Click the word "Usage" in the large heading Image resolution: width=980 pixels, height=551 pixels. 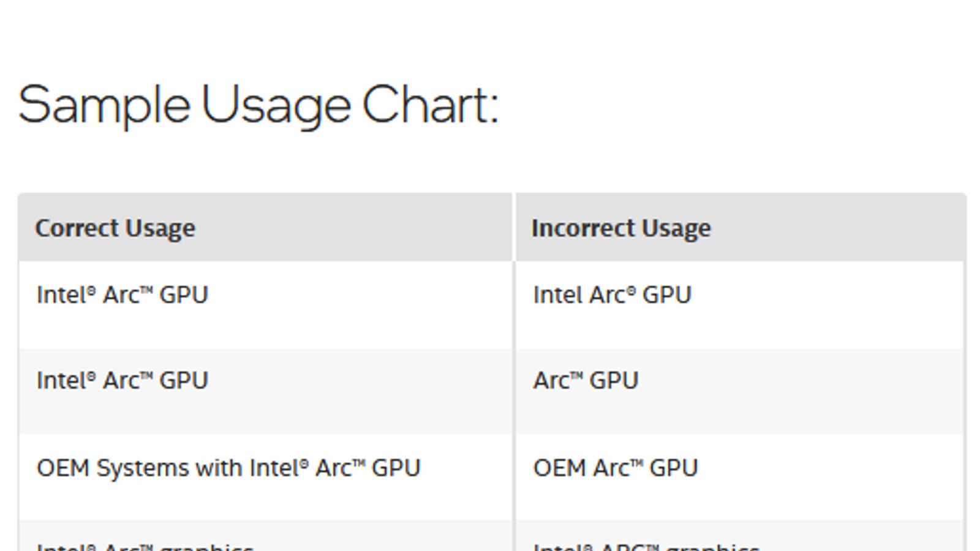pos(276,105)
